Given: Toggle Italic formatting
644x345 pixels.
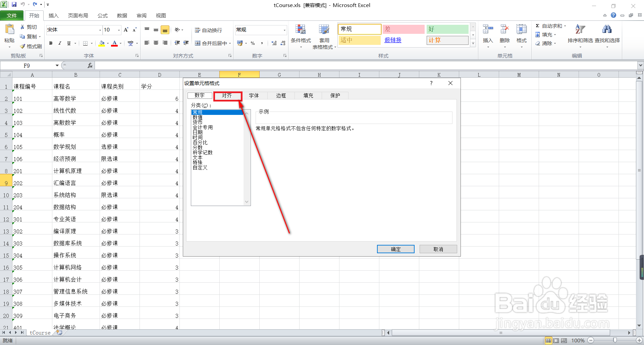Looking at the screenshot, I should pyautogui.click(x=60, y=43).
